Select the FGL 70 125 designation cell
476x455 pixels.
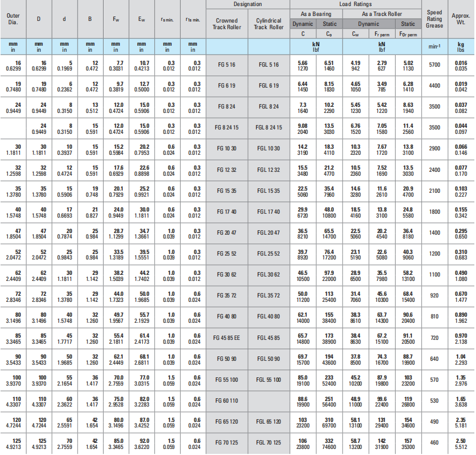[268, 443]
